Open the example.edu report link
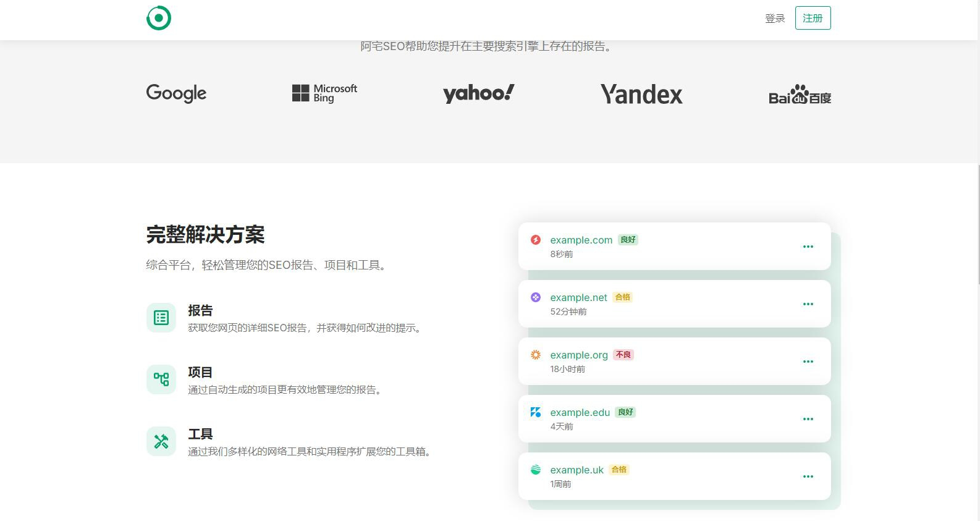 (x=580, y=412)
